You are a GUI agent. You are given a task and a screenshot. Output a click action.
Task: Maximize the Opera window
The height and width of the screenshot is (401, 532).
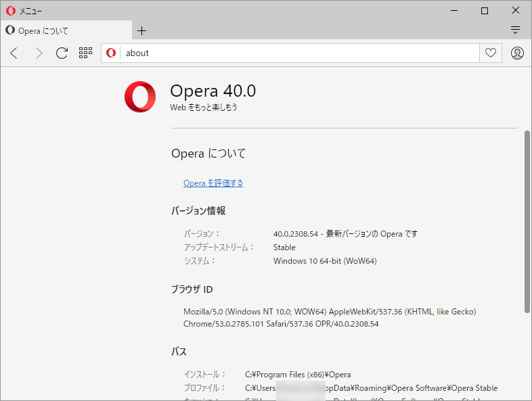coord(485,11)
